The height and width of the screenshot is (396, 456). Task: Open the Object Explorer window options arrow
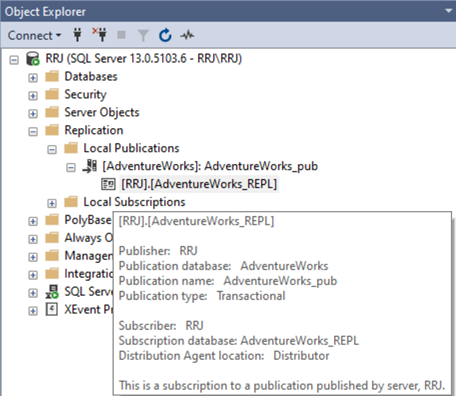coord(449,11)
